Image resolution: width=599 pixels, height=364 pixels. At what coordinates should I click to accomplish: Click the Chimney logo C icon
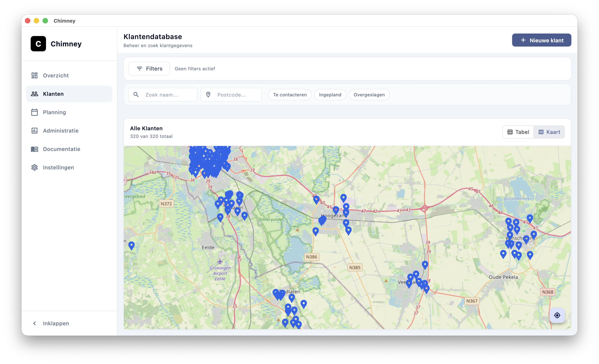point(38,44)
